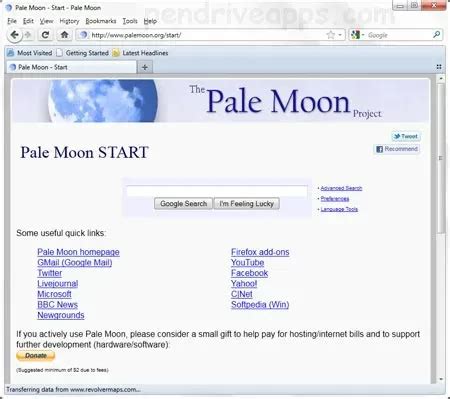Viewport: 450px width, 399px height.
Task: Open the Advanced Search link
Action: click(341, 188)
